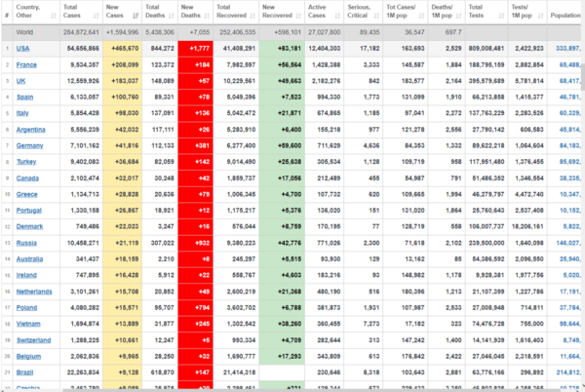Open the Argentina country link

[x=31, y=129]
